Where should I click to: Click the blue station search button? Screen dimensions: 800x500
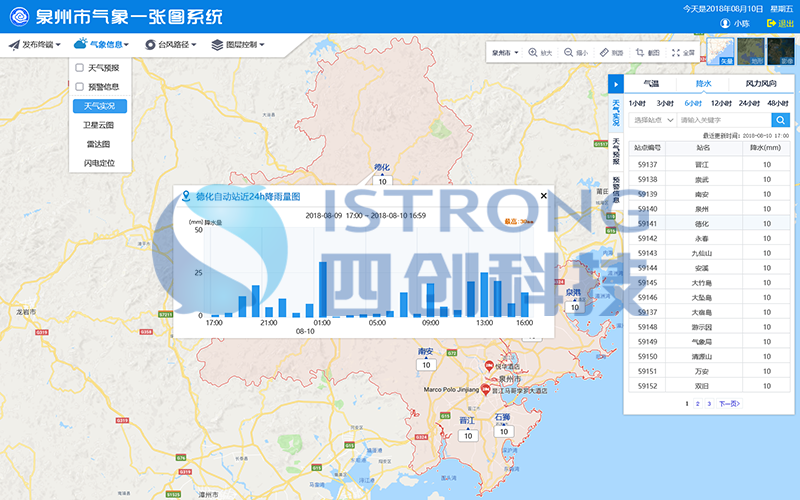(780, 120)
